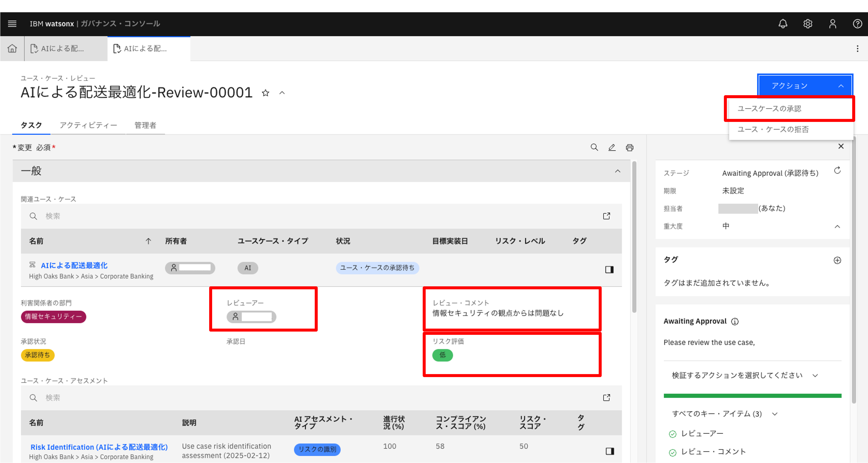The height and width of the screenshot is (463, 868).
Task: Print the task with the printer icon
Action: point(629,147)
